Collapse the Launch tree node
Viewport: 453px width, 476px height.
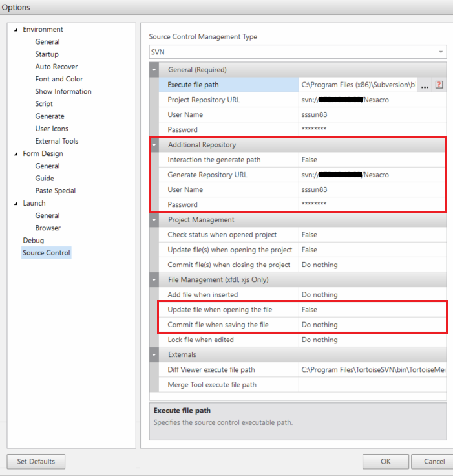pos(16,203)
